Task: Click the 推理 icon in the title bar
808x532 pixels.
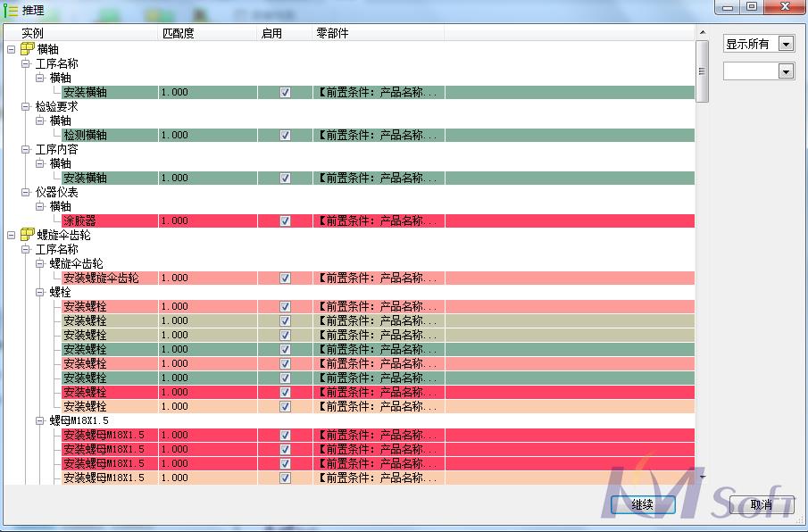Action: (9, 10)
